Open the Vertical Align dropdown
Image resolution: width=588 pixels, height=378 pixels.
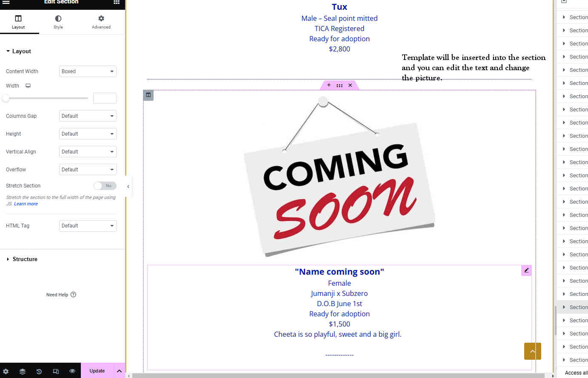click(88, 152)
